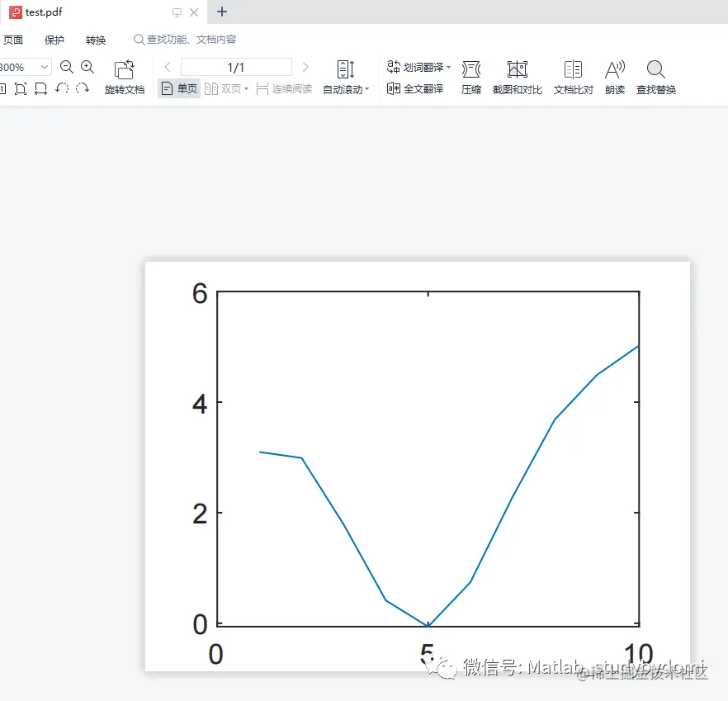Screen dimensions: 728x701
Task: Click the plotted PDF chart page
Action: point(418,466)
